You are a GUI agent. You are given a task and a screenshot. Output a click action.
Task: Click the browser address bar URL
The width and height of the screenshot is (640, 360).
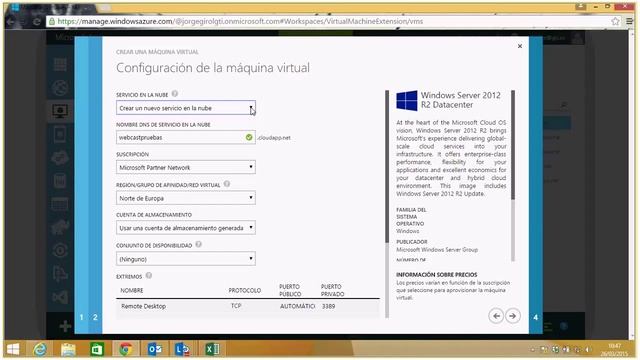(x=240, y=21)
